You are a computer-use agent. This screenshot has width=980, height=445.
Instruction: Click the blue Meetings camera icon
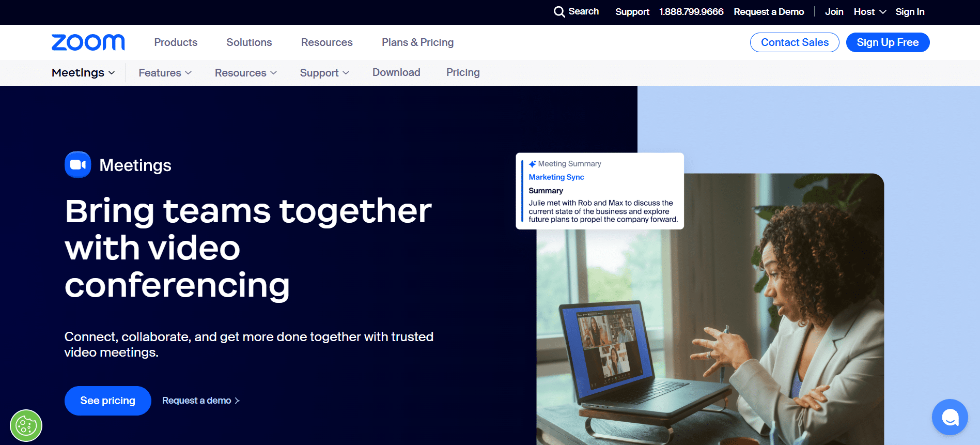(x=78, y=165)
